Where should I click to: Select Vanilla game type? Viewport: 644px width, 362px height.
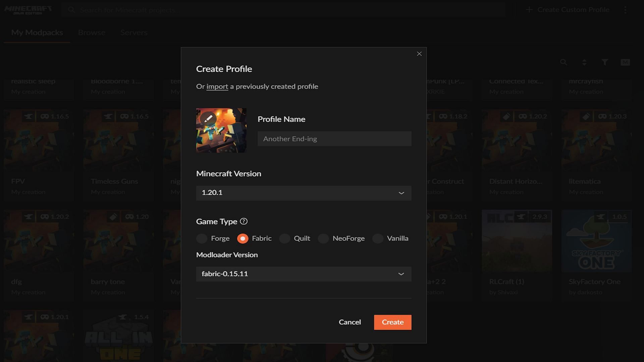coord(378,238)
